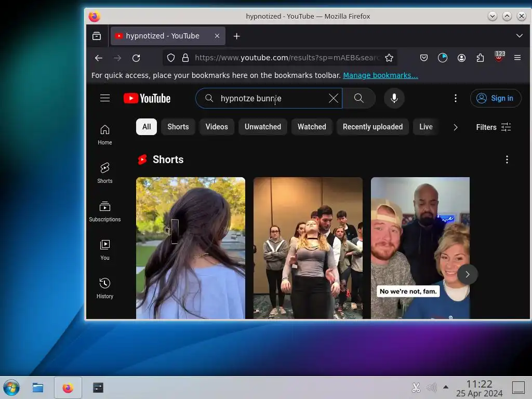Click the Sign in button
The height and width of the screenshot is (399, 532).
pos(495,98)
